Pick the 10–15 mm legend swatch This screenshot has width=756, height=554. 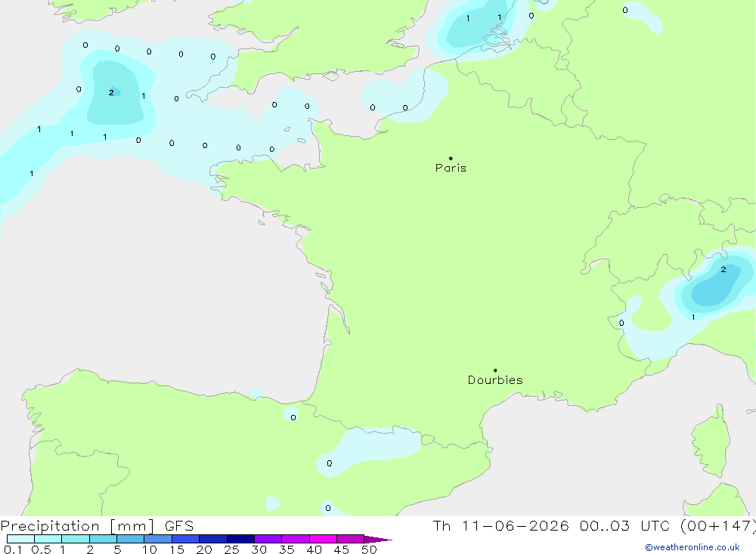[158, 539]
